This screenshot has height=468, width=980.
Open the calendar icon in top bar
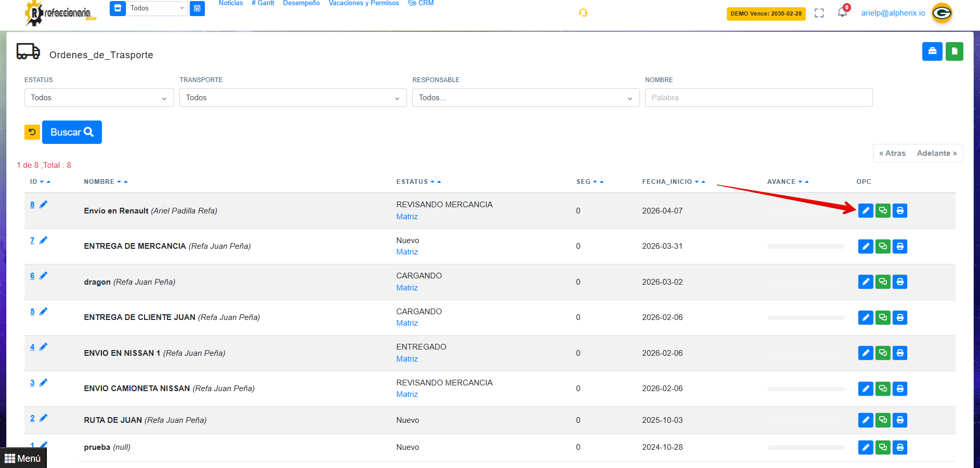tap(197, 8)
